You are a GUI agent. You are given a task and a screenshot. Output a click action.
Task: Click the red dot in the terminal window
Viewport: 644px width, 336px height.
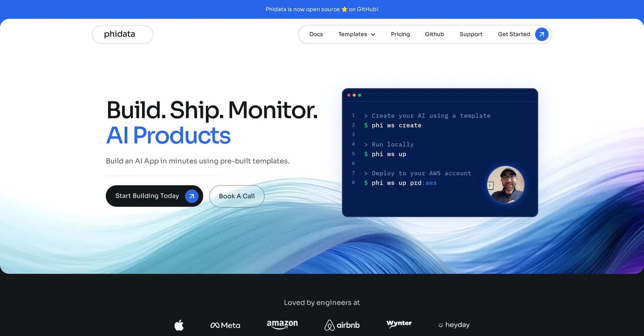[349, 95]
